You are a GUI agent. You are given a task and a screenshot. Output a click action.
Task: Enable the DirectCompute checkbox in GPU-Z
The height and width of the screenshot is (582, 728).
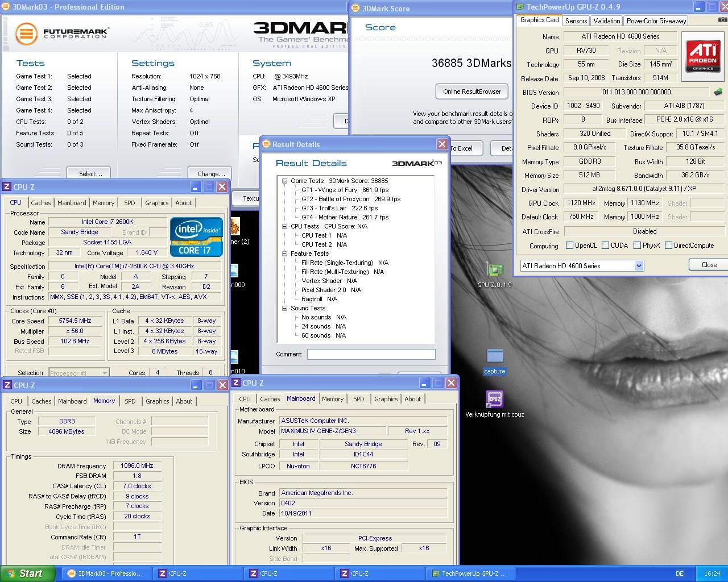tap(668, 246)
